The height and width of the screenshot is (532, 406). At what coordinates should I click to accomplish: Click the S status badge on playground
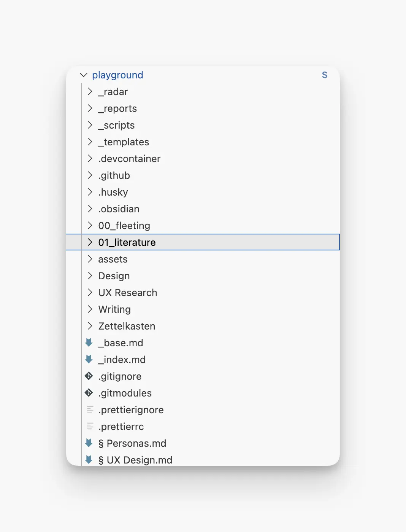click(325, 75)
